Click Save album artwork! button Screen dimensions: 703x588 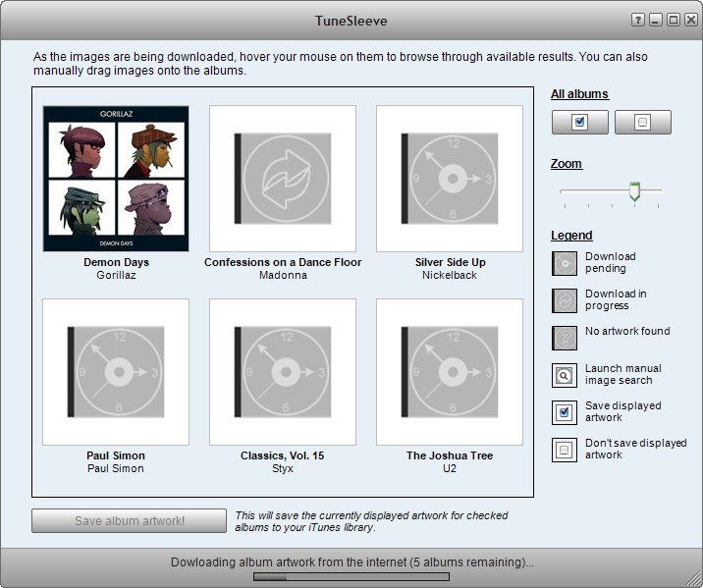(x=130, y=521)
